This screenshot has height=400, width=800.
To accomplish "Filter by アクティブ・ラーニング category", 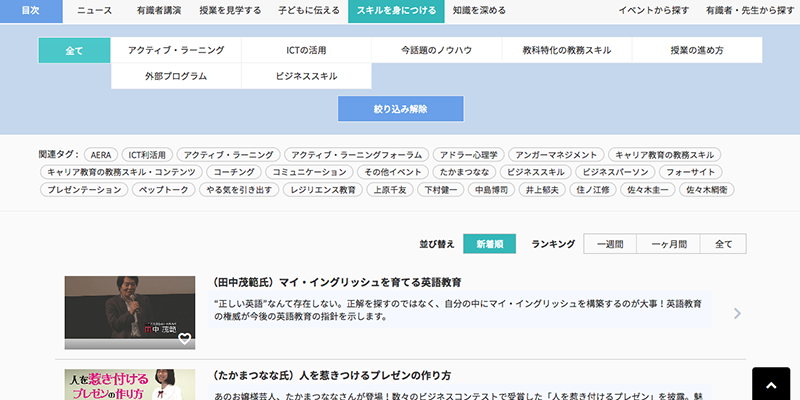I will click(x=176, y=50).
